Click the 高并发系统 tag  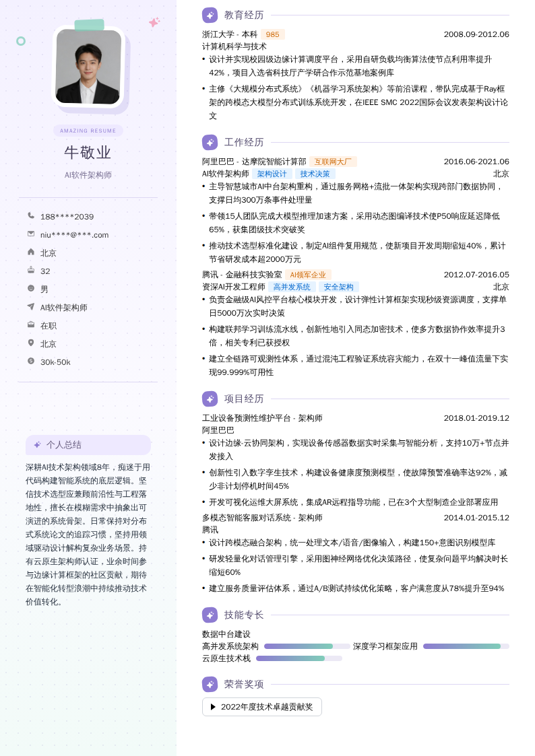[x=292, y=287]
